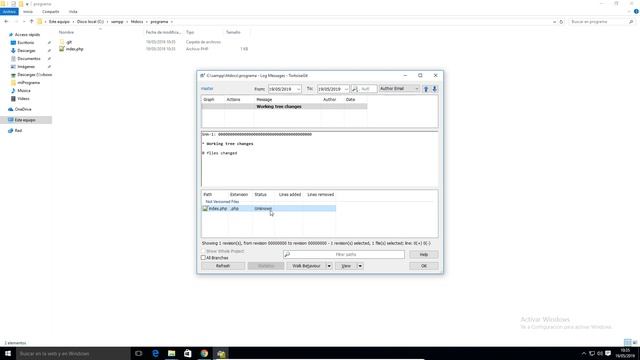Open Escritorio in quick access
The width and height of the screenshot is (640, 360).
click(25, 42)
